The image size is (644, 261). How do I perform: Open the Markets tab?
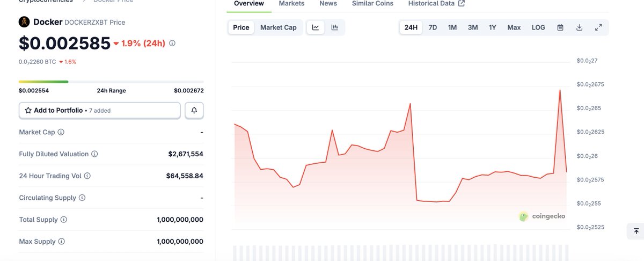[x=291, y=4]
